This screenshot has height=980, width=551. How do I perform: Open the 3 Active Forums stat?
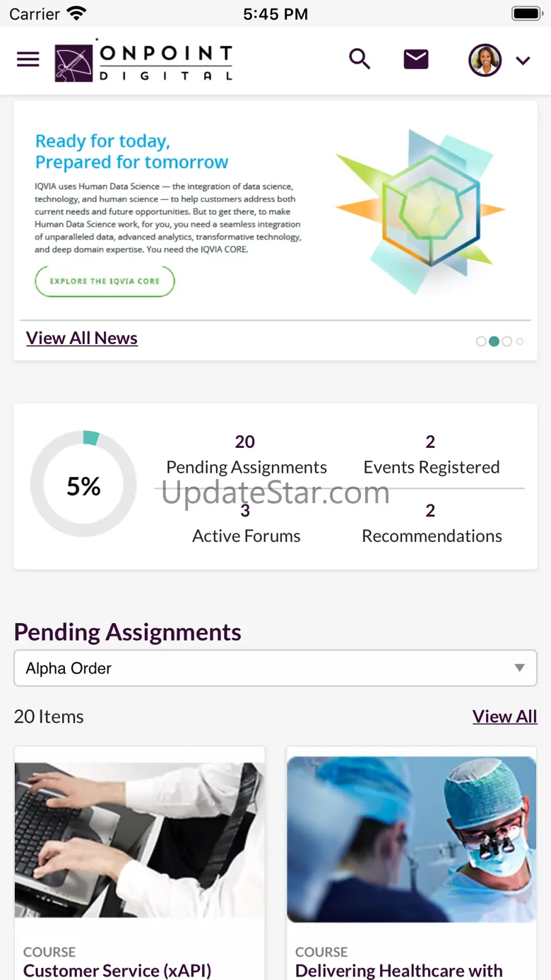(246, 524)
